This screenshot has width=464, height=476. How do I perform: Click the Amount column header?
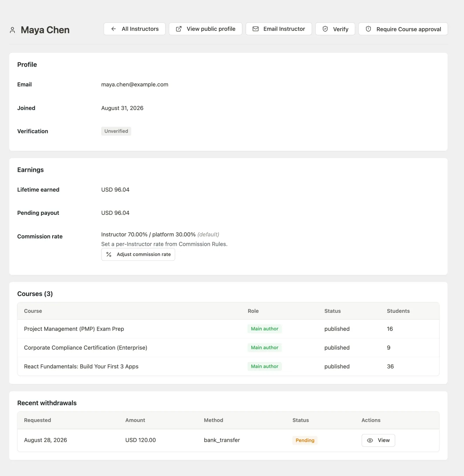pyautogui.click(x=135, y=420)
